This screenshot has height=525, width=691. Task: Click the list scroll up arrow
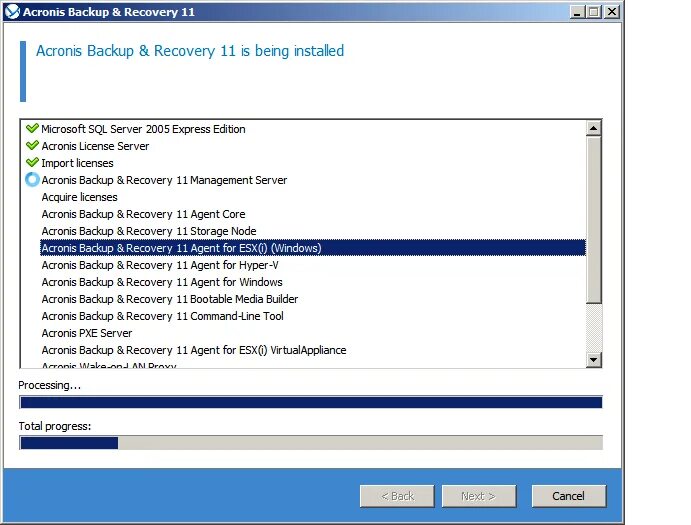click(594, 128)
